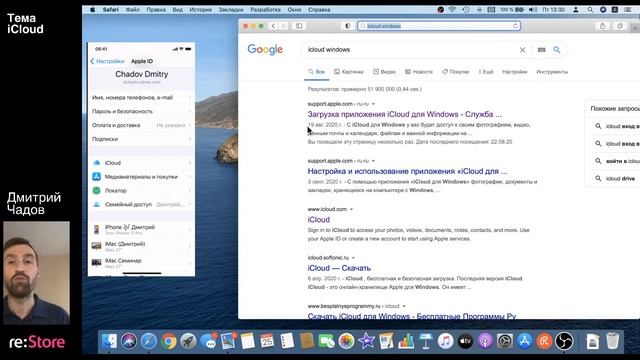Image resolution: width=640 pixels, height=360 pixels.
Task: Open Локатор row on iPhone
Action: click(x=141, y=191)
